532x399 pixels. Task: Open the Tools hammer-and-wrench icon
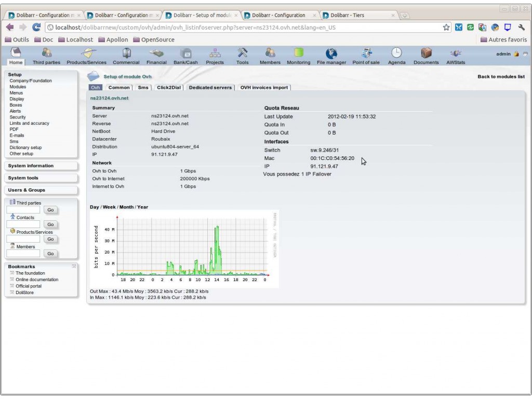(x=242, y=54)
